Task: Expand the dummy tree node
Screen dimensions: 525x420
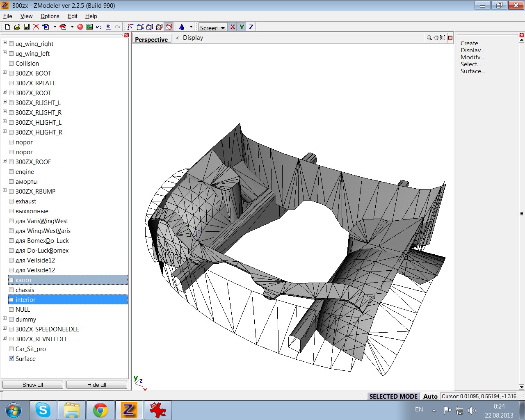Action: coord(5,318)
